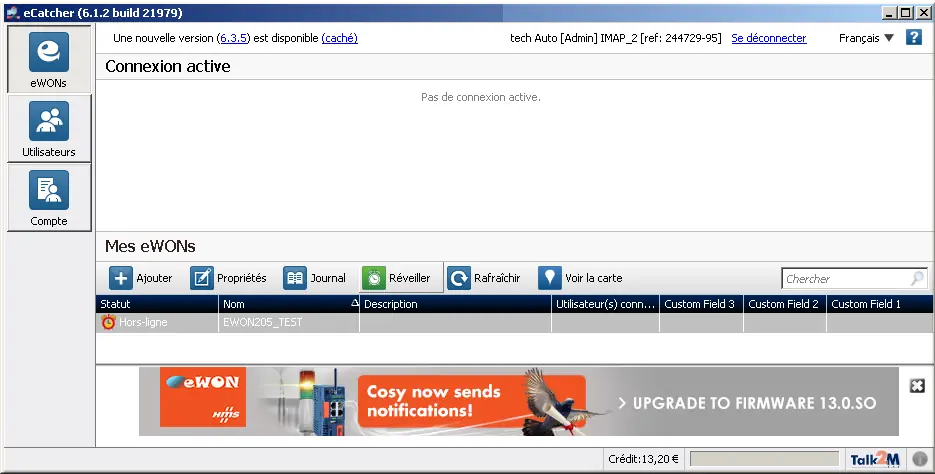Open the Journal log viewer

(315, 278)
